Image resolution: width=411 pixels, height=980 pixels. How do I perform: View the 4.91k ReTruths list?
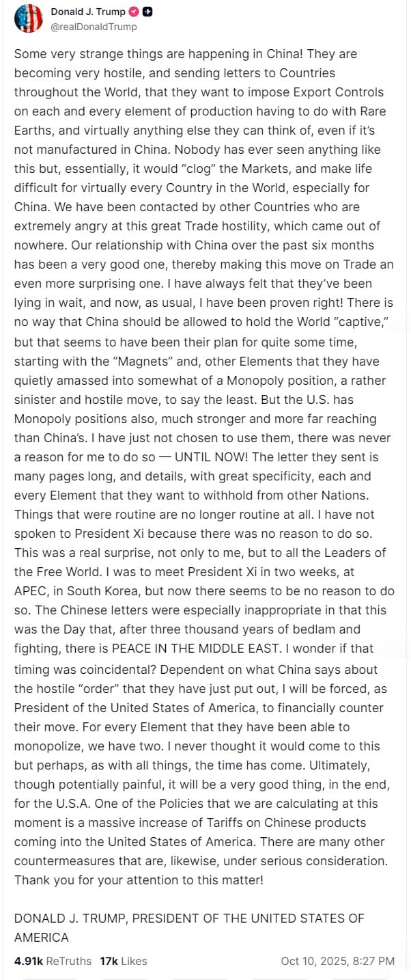[53, 961]
